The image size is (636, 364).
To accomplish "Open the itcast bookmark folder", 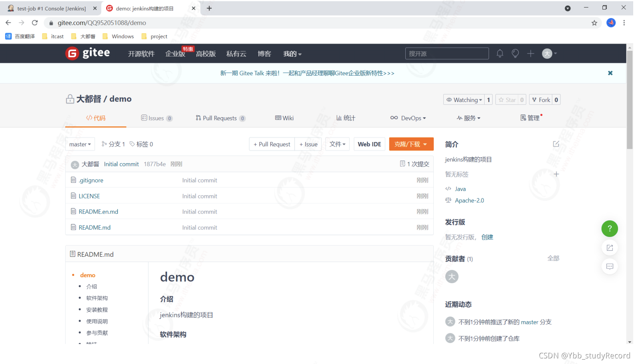I will 53,36.
